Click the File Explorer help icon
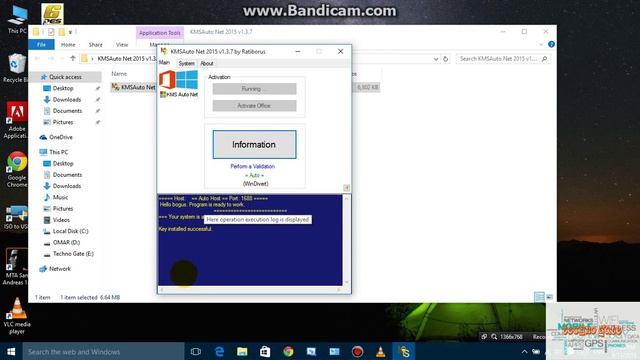This screenshot has width=640, height=360. pos(551,44)
